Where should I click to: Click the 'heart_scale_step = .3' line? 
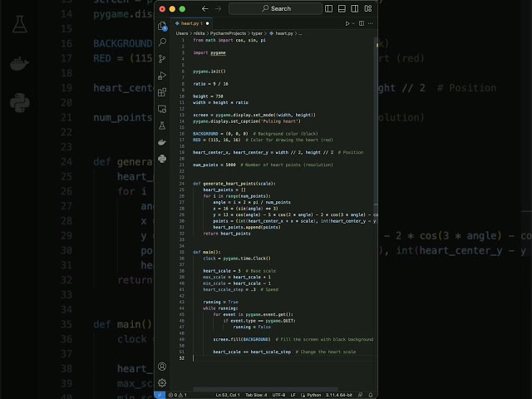click(x=229, y=289)
